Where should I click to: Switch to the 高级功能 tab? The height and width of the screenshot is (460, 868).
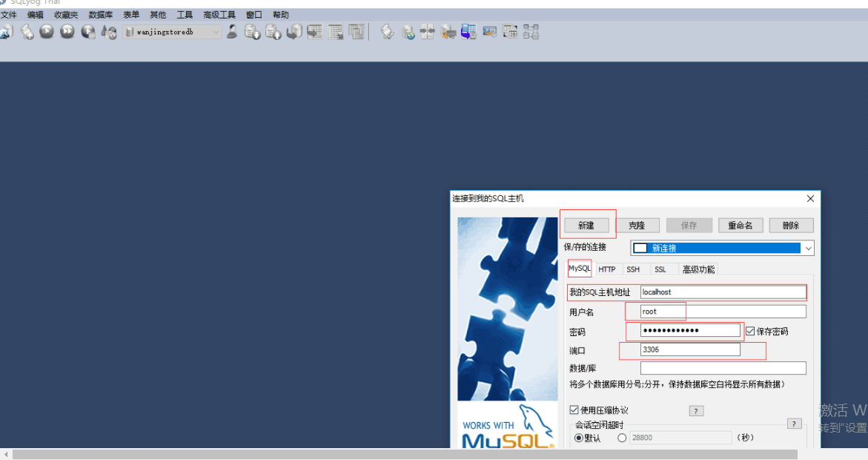698,269
